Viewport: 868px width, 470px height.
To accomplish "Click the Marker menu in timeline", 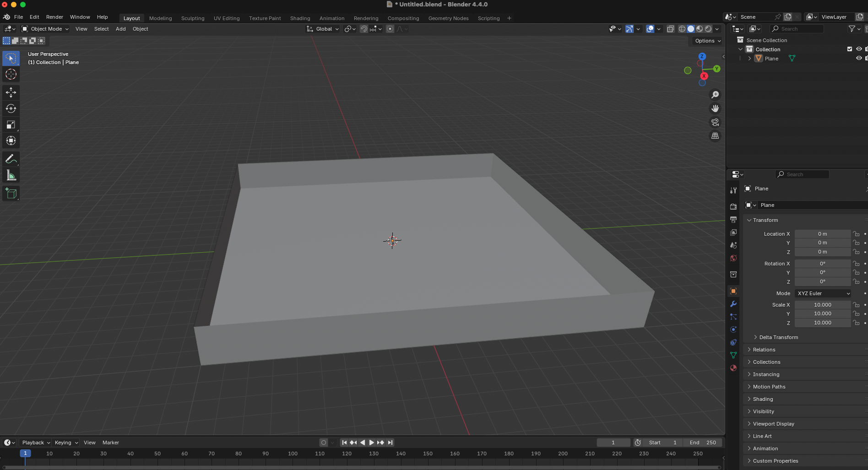I will click(x=110, y=443).
